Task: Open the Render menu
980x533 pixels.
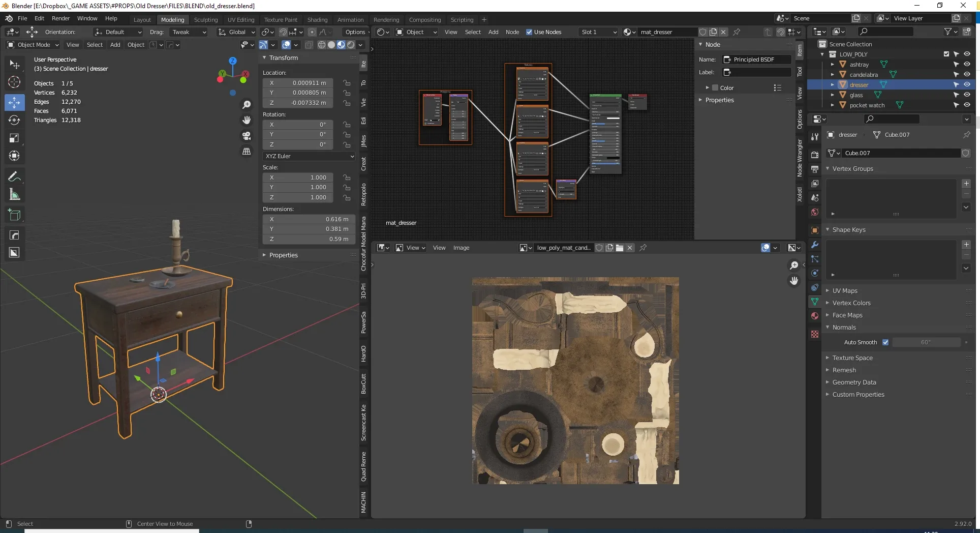Action: point(60,18)
